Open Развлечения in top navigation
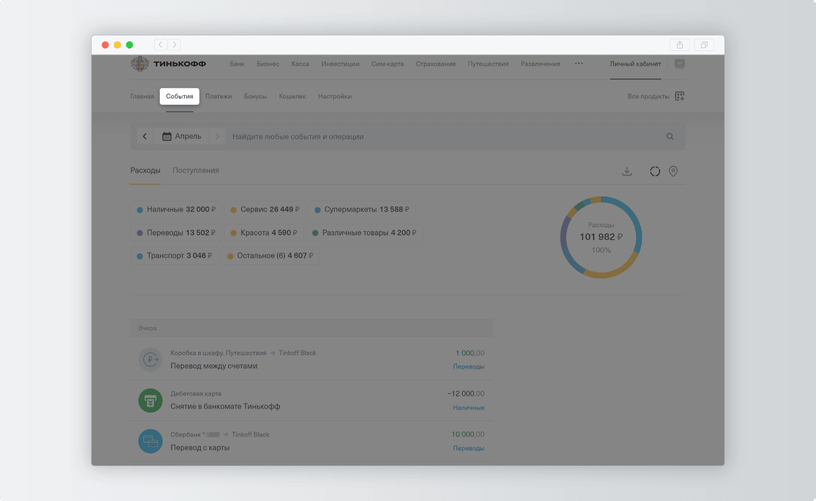816x501 pixels. [540, 63]
